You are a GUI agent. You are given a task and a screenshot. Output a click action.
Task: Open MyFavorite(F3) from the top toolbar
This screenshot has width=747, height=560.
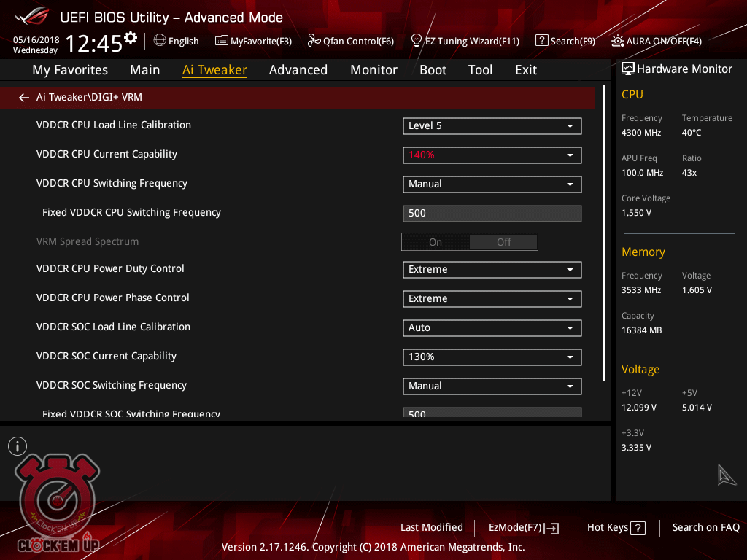[x=222, y=41]
